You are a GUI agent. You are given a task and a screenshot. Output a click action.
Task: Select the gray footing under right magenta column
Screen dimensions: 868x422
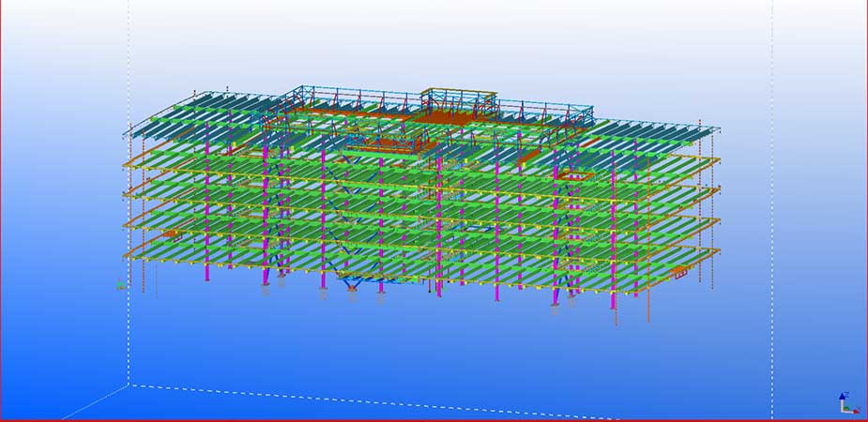(x=556, y=308)
